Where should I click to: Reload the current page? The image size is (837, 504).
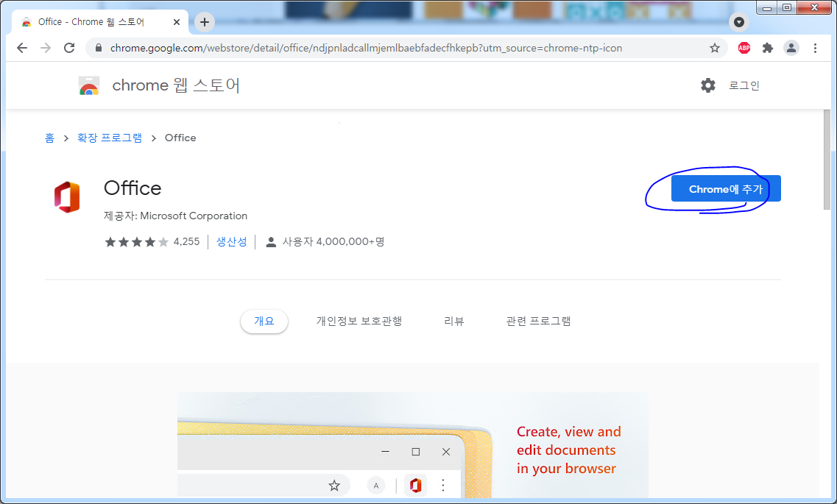[69, 48]
